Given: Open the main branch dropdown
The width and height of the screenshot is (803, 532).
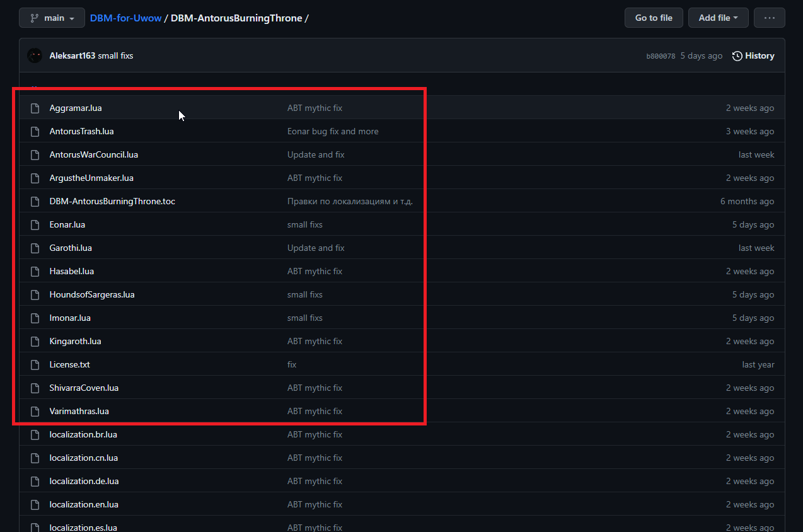Looking at the screenshot, I should click(52, 18).
